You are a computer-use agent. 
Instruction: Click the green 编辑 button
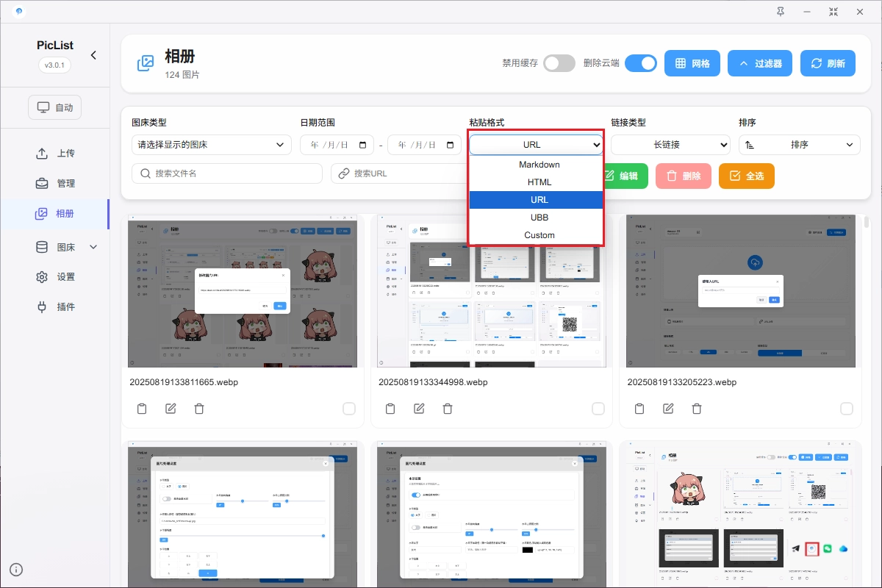[x=625, y=176]
